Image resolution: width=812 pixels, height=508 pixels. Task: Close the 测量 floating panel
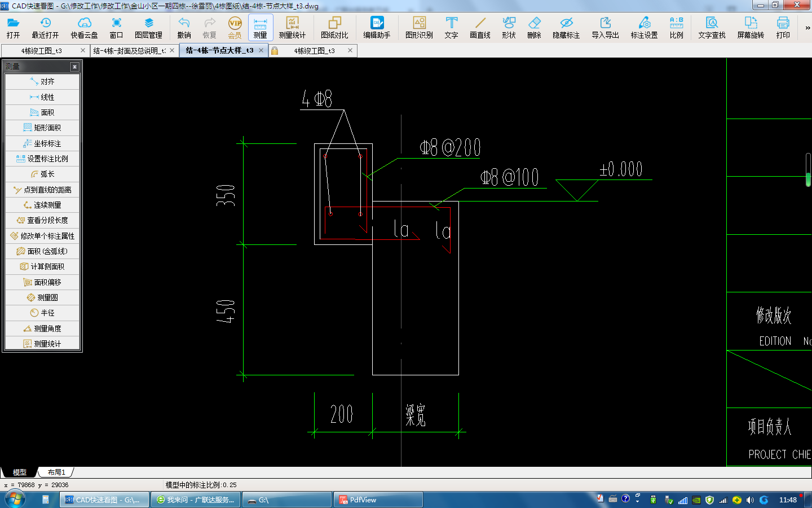(74, 67)
